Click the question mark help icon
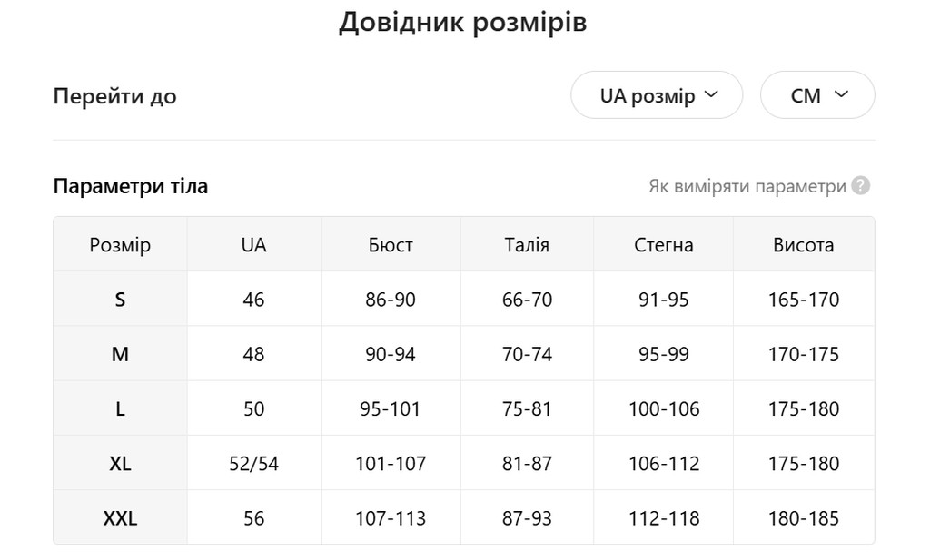 tap(860, 185)
